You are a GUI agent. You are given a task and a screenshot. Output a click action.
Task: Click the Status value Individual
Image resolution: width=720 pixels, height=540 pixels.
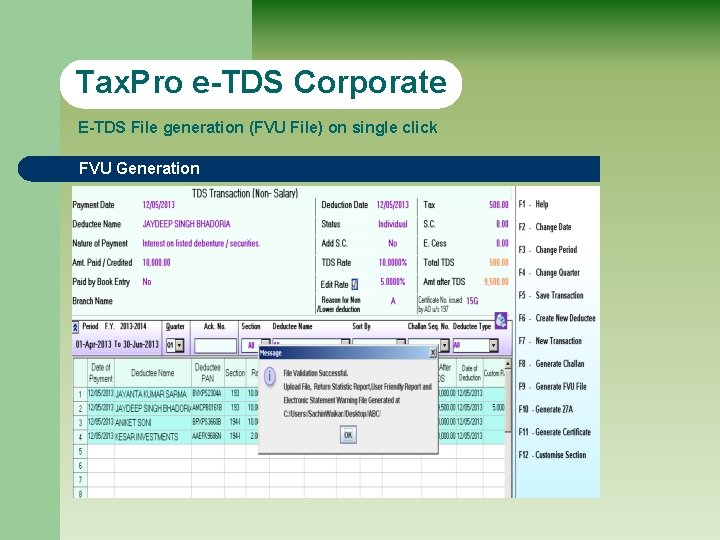coord(393,224)
